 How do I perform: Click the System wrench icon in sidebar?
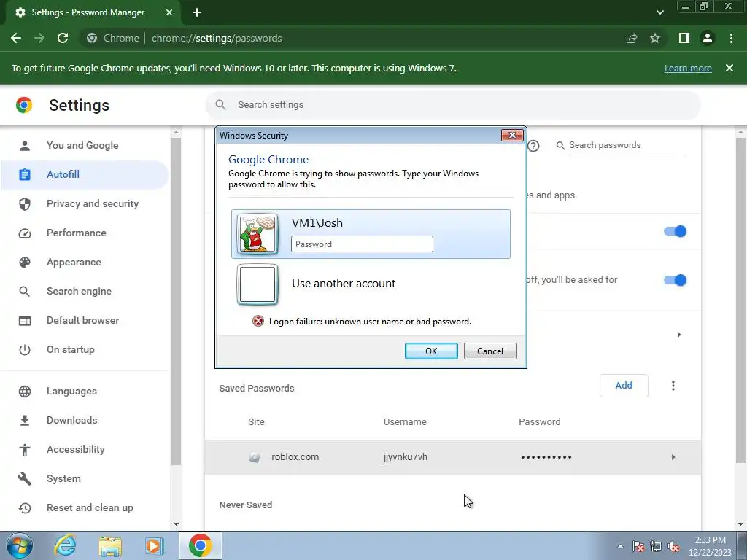25,478
